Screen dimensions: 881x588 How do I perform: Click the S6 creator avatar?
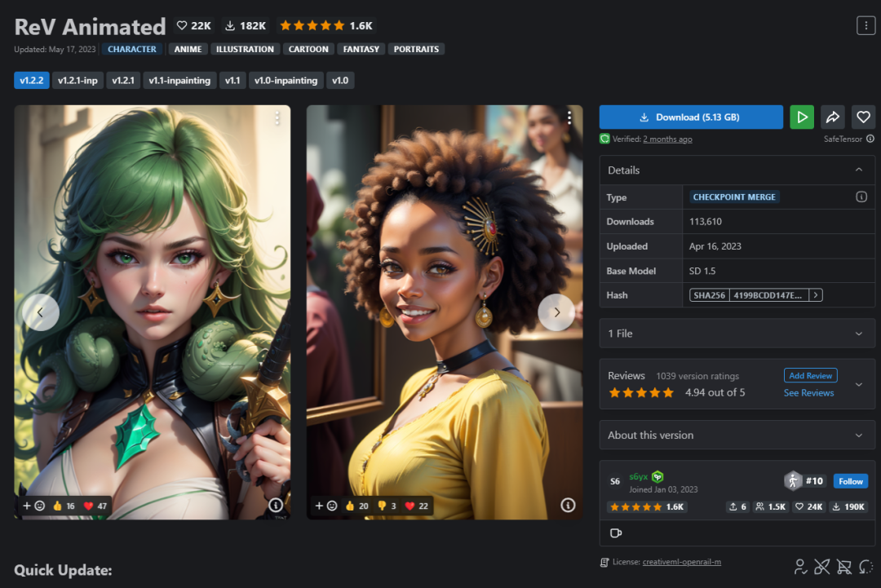coord(615,481)
